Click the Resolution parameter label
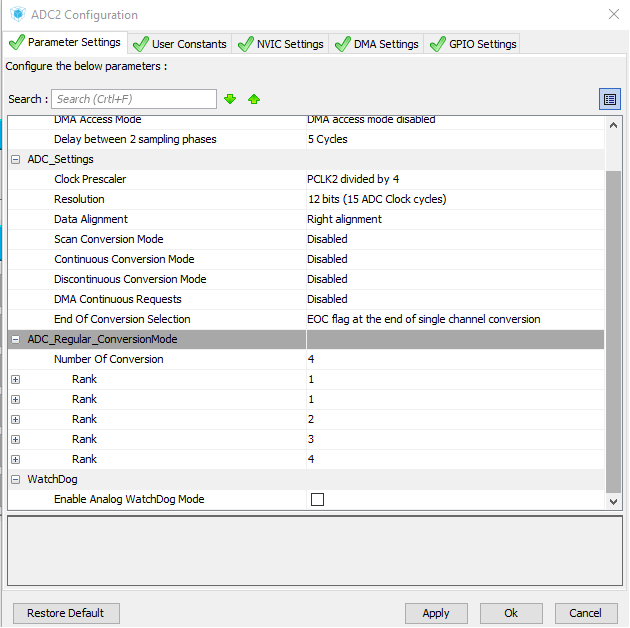The height and width of the screenshot is (628, 630). click(79, 199)
